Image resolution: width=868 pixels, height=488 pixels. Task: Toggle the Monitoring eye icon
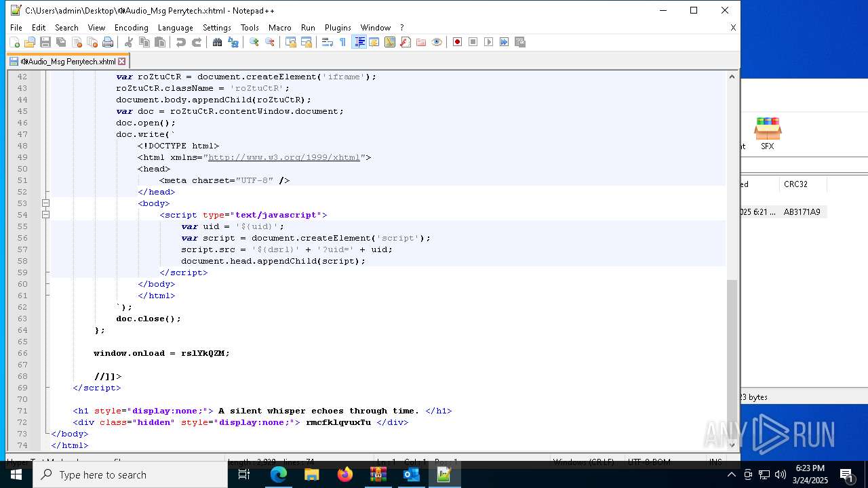[437, 42]
